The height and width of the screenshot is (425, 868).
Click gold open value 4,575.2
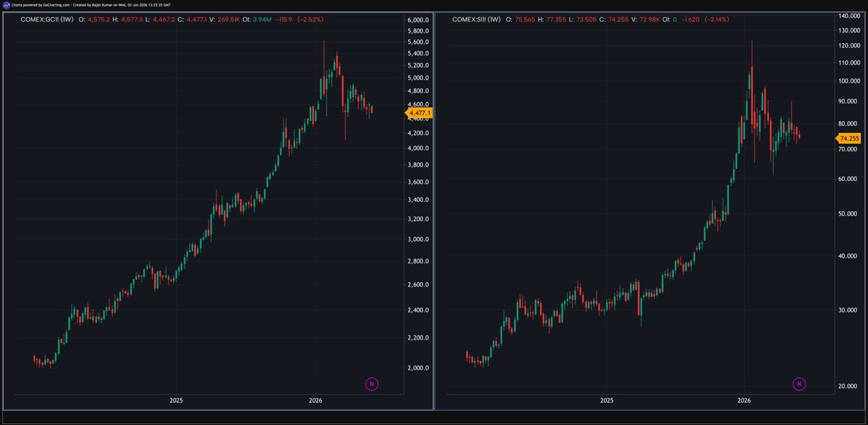[x=99, y=19]
